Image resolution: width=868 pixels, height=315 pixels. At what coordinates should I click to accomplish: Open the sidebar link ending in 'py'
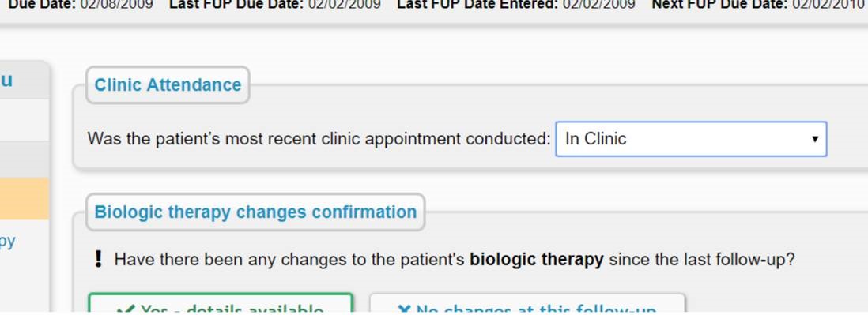[x=8, y=242]
